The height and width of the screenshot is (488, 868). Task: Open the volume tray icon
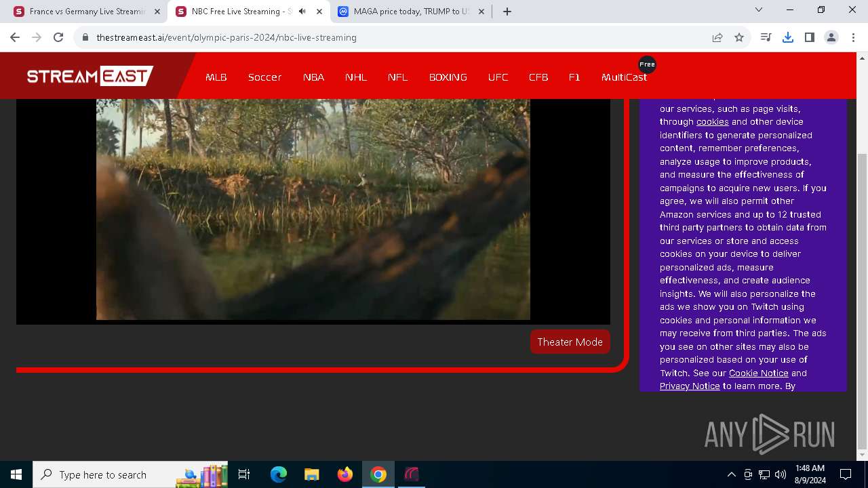click(781, 474)
